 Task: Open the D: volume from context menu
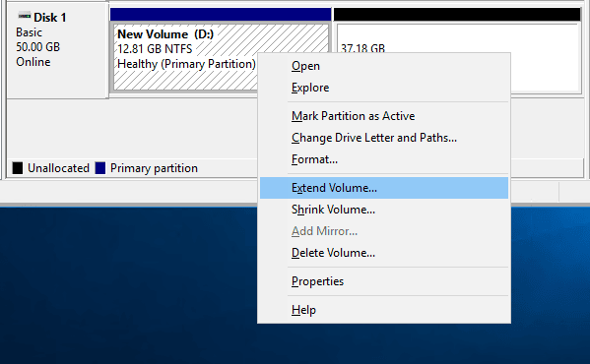[384, 66]
